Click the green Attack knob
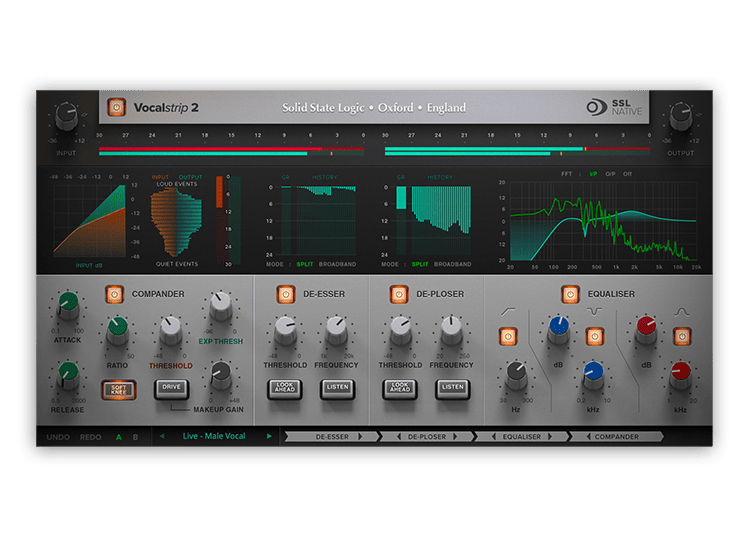The height and width of the screenshot is (538, 750). tap(68, 306)
